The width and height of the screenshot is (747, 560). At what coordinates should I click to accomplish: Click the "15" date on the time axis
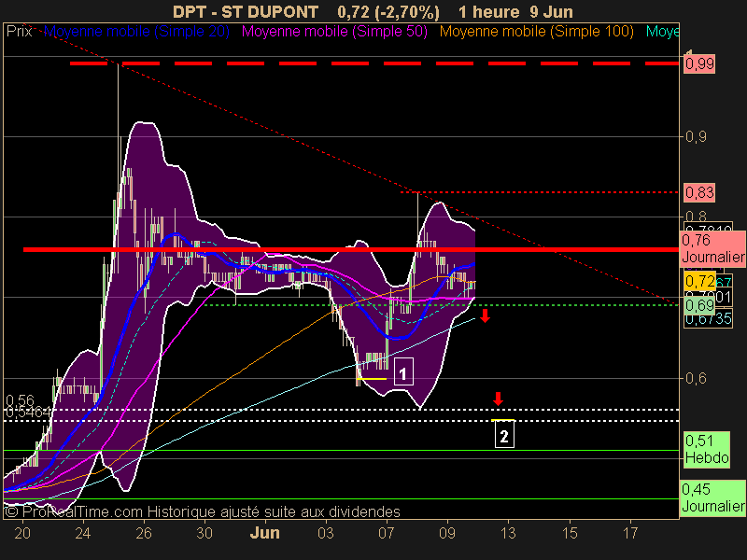[570, 533]
